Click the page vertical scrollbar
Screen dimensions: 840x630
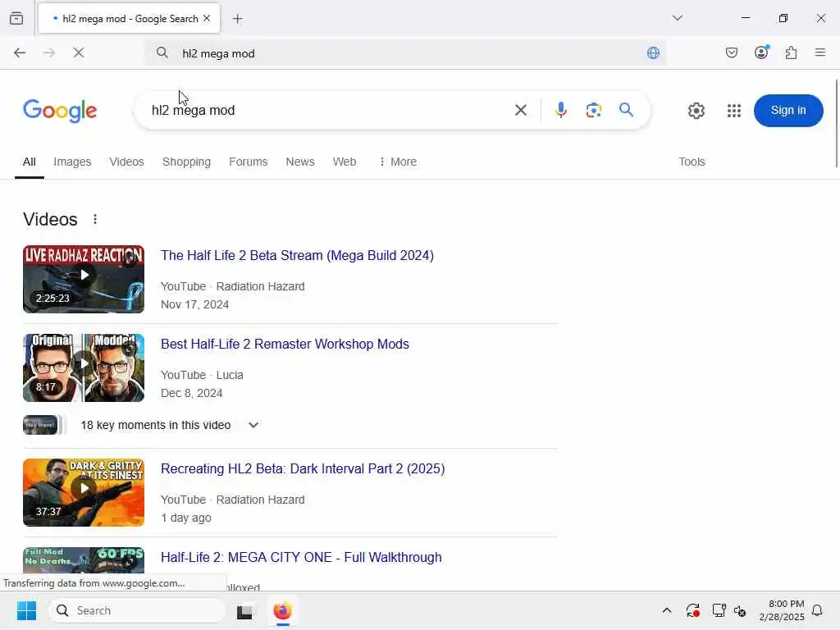click(837, 123)
